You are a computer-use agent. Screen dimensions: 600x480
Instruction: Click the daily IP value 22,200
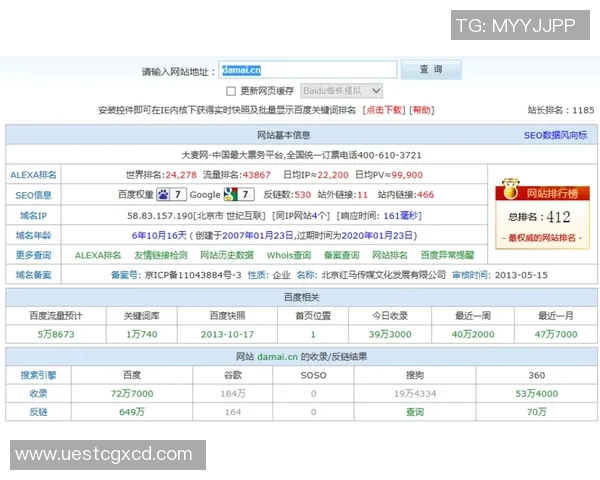pos(333,175)
